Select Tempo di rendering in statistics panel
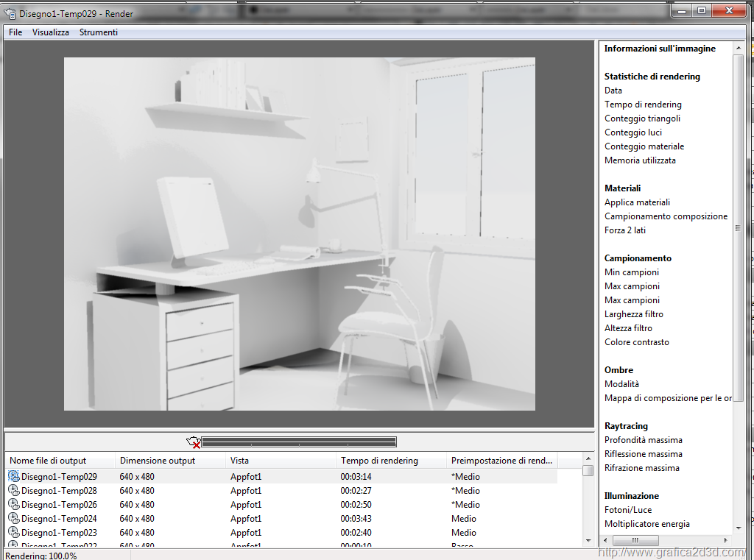The width and height of the screenshot is (754, 560). [643, 104]
